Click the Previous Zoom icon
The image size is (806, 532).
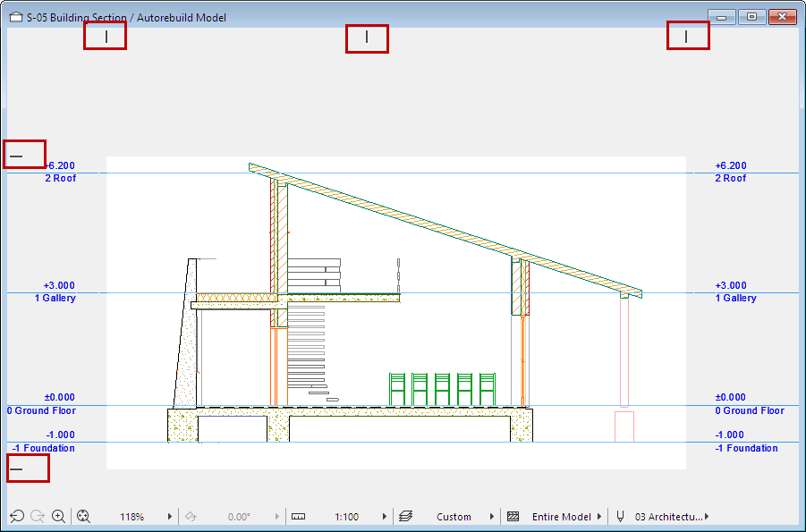point(16,516)
